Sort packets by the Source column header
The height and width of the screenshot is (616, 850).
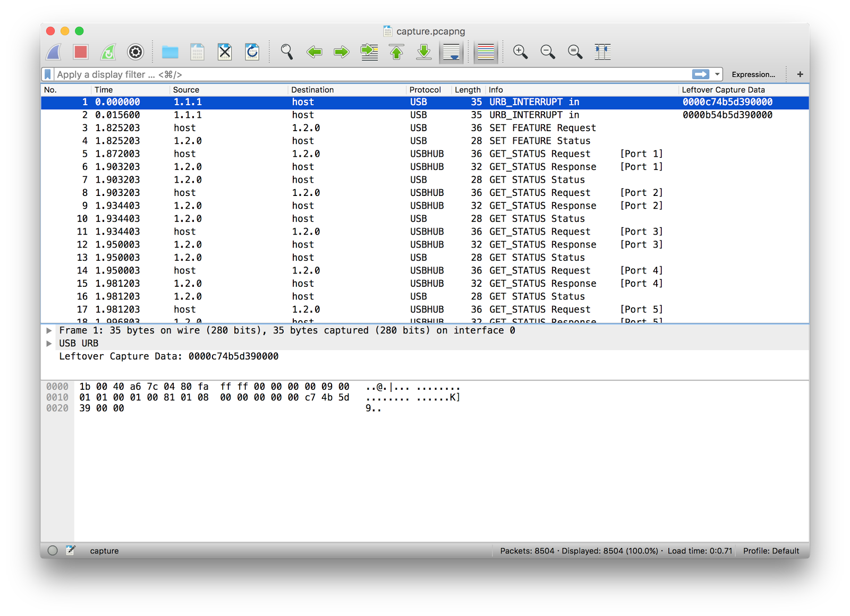coord(229,90)
